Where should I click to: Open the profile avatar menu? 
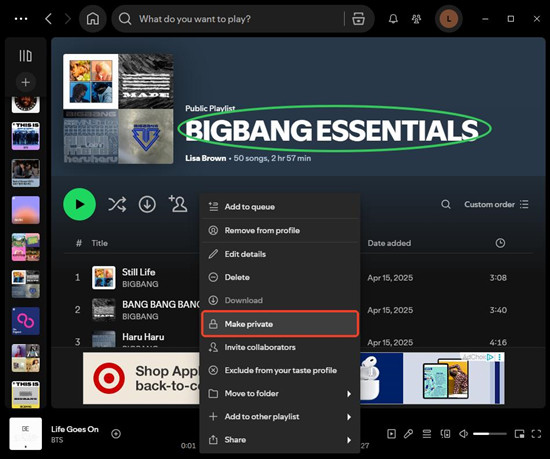(x=449, y=19)
